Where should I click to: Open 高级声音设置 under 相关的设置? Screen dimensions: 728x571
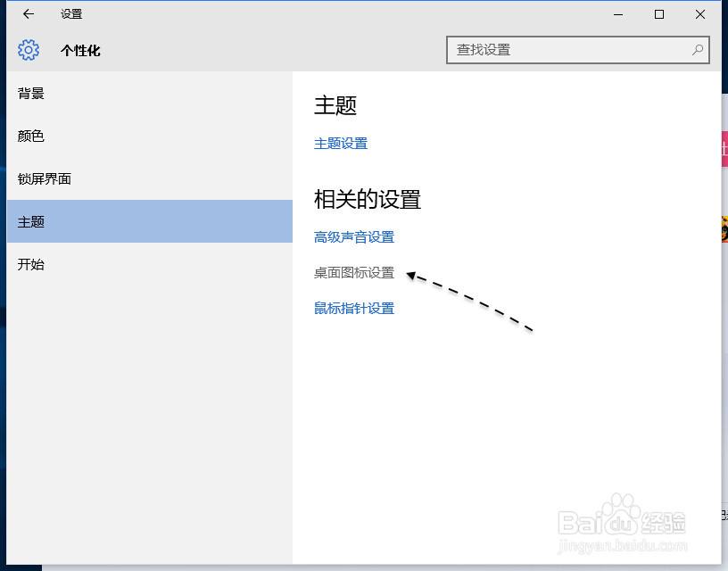355,236
